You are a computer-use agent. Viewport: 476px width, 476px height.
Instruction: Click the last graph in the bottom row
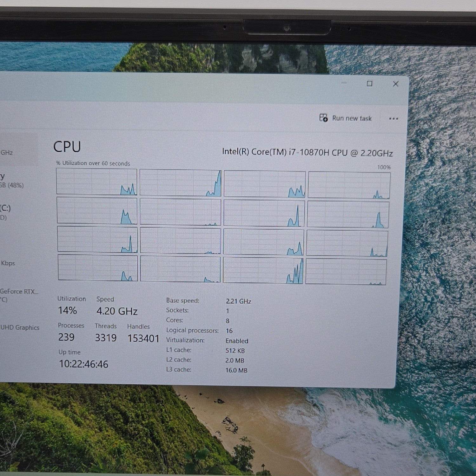point(346,272)
